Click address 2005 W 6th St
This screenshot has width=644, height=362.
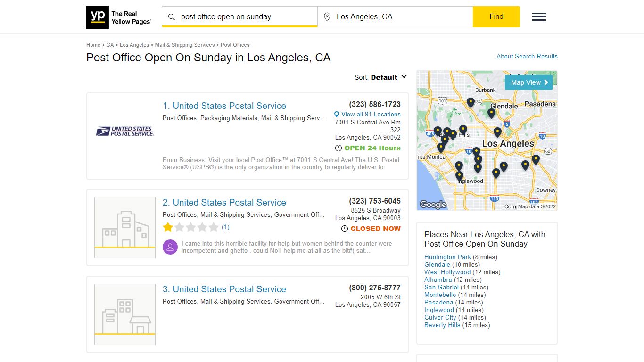point(380,297)
